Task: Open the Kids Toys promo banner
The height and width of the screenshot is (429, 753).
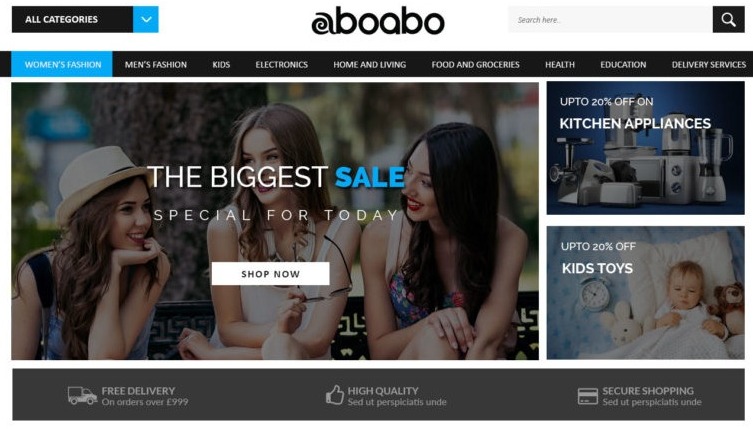Action: pyautogui.click(x=645, y=293)
